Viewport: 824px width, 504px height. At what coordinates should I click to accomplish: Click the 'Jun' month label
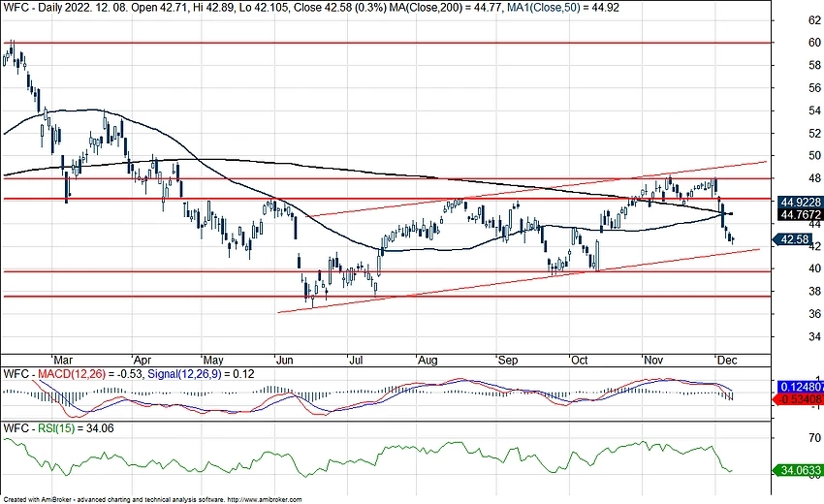coord(284,360)
